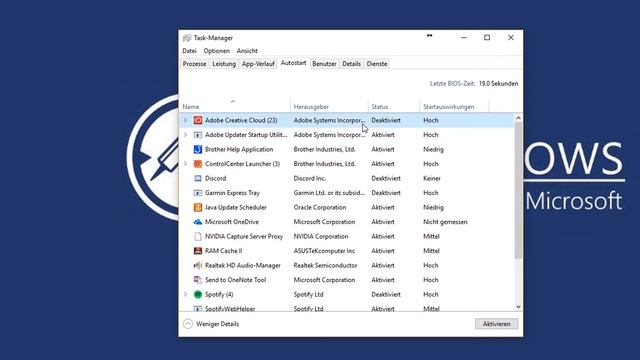Click the Task-Manager title bar icon
Screen dimensions: 640x360
[187, 38]
